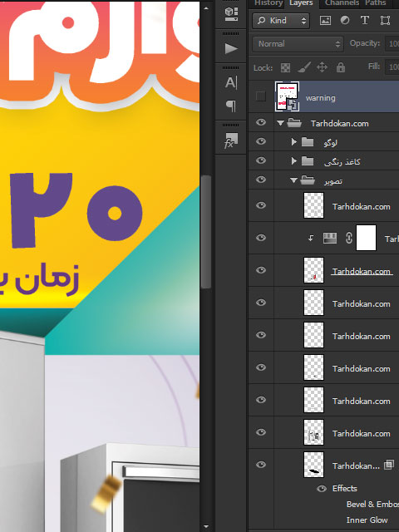
Task: Open the Kind filter dropdown
Action: (x=281, y=21)
